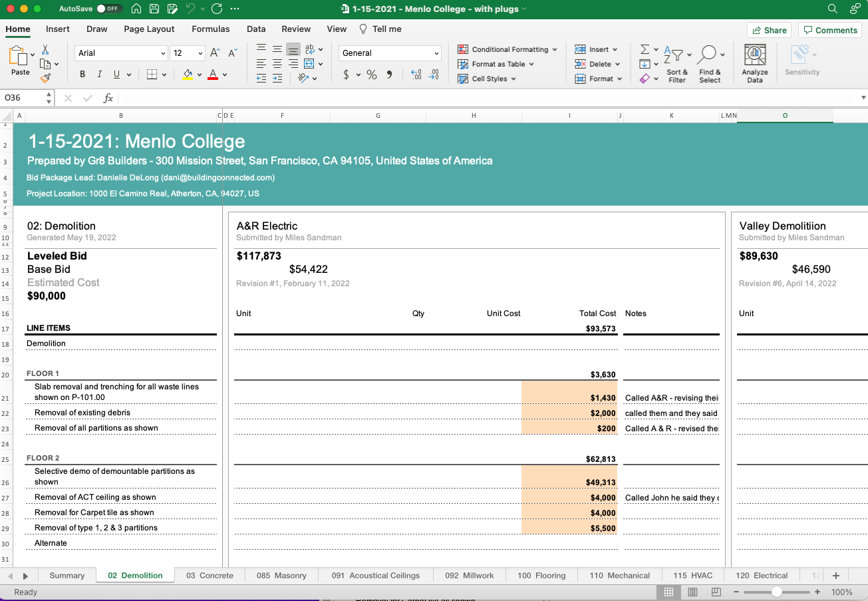This screenshot has height=601, width=868.
Task: Click the Cut scissors icon
Action: pos(45,50)
